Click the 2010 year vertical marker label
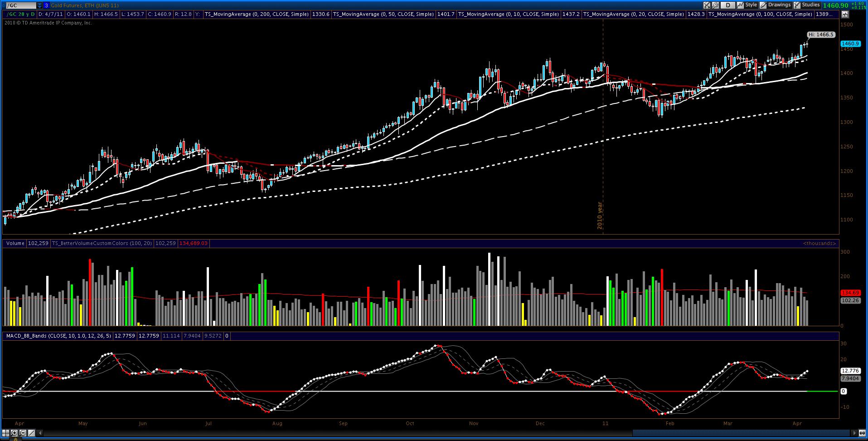Viewport: 868px width, 441px height. [x=600, y=216]
